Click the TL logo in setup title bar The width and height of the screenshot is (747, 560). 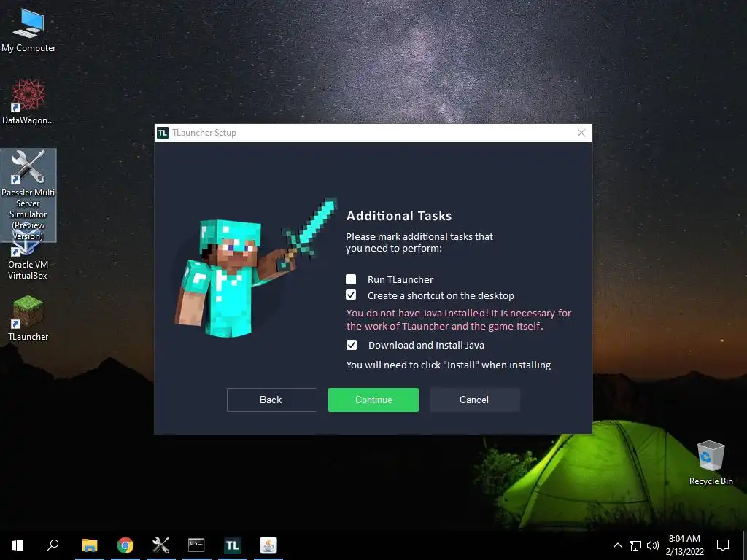(163, 133)
